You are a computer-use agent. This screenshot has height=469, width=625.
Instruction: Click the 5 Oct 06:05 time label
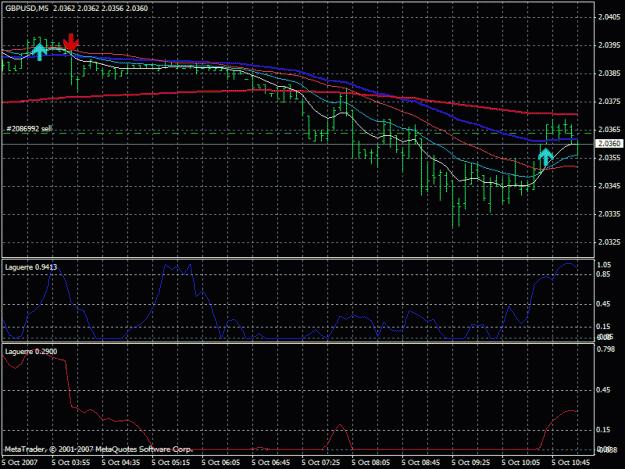coord(221,462)
